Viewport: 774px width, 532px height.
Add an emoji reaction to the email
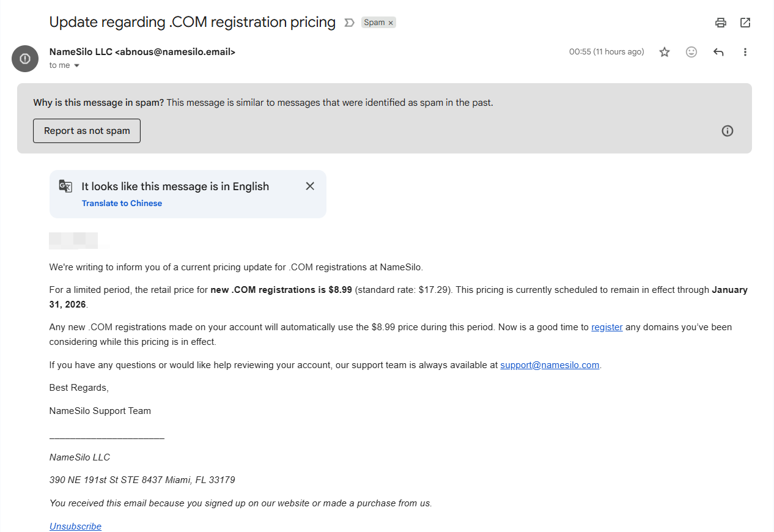tap(691, 52)
